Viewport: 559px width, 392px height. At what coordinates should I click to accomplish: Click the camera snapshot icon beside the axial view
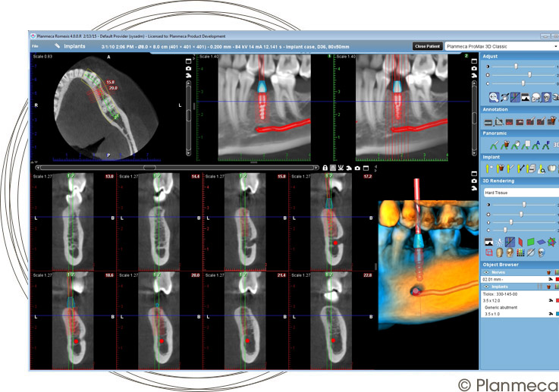click(x=189, y=68)
